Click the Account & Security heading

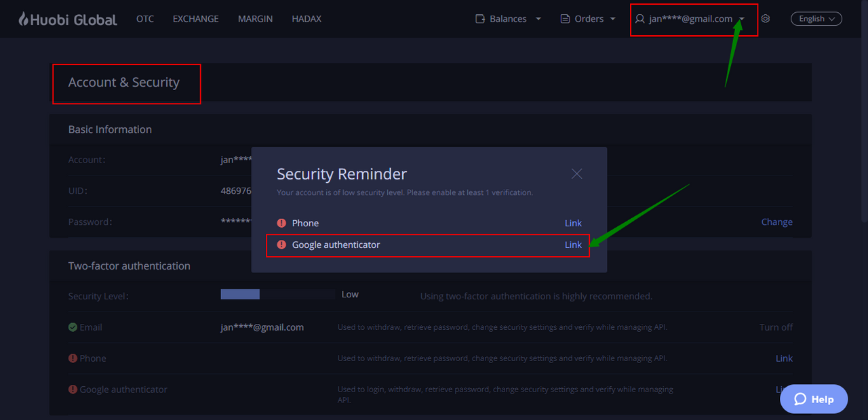point(124,83)
